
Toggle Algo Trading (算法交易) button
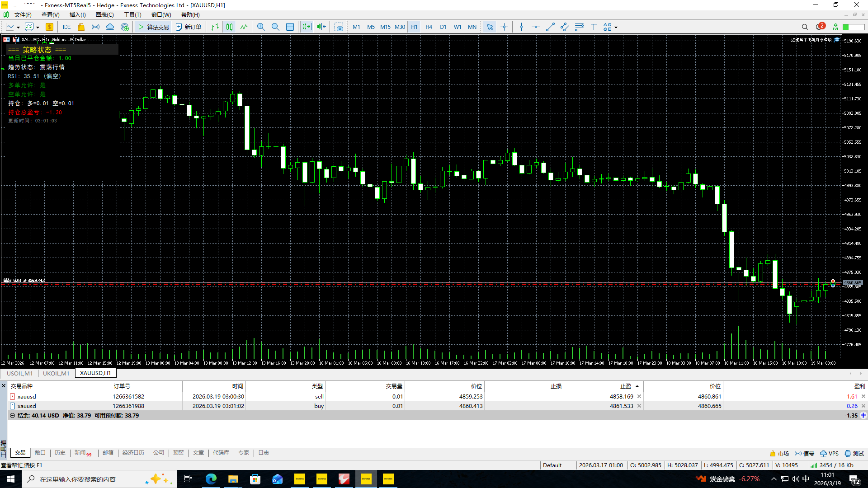(x=153, y=27)
